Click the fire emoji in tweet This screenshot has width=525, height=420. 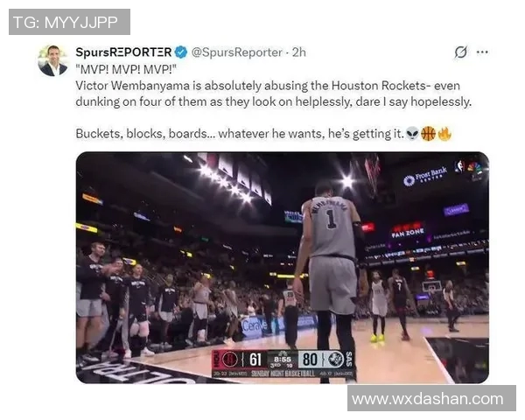(x=444, y=134)
